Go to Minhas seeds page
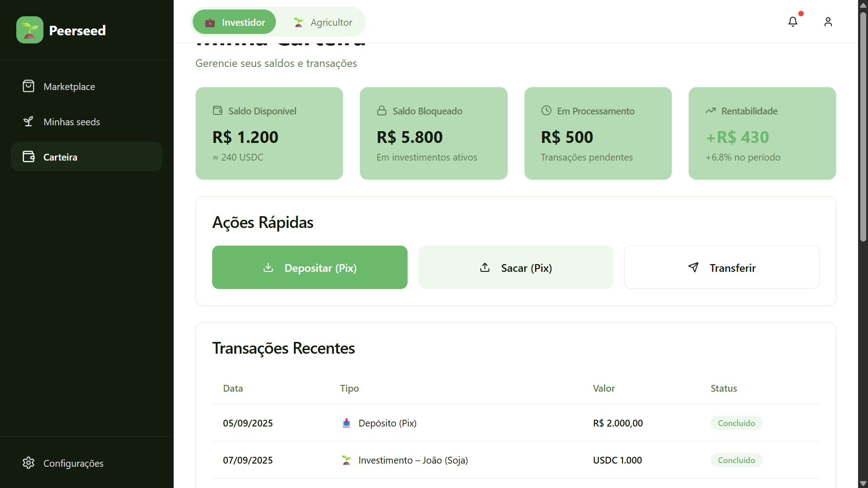The width and height of the screenshot is (868, 488). coord(71,122)
